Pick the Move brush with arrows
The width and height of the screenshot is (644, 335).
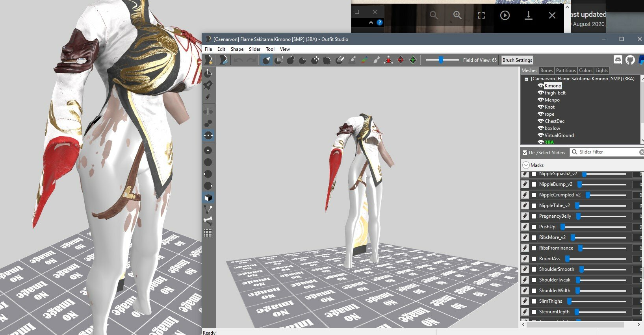[315, 60]
